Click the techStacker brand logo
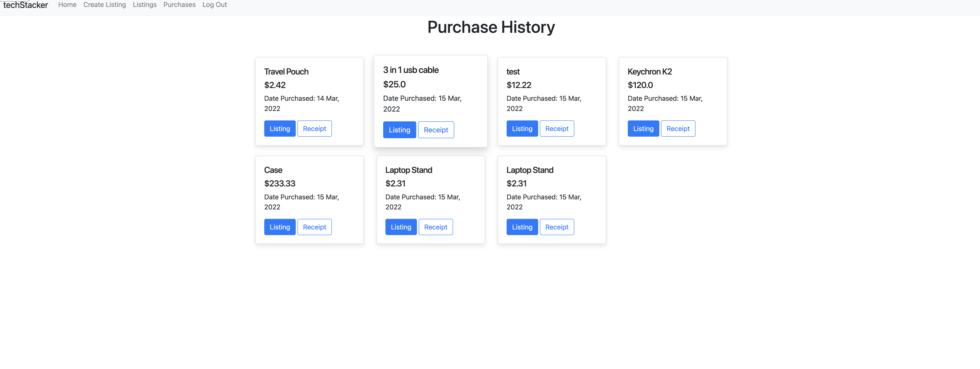 click(26, 5)
